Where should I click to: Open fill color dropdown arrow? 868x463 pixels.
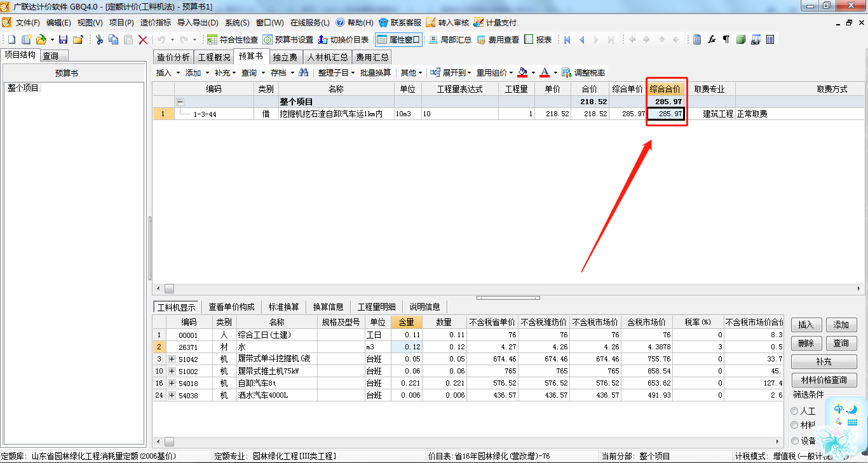[x=533, y=72]
